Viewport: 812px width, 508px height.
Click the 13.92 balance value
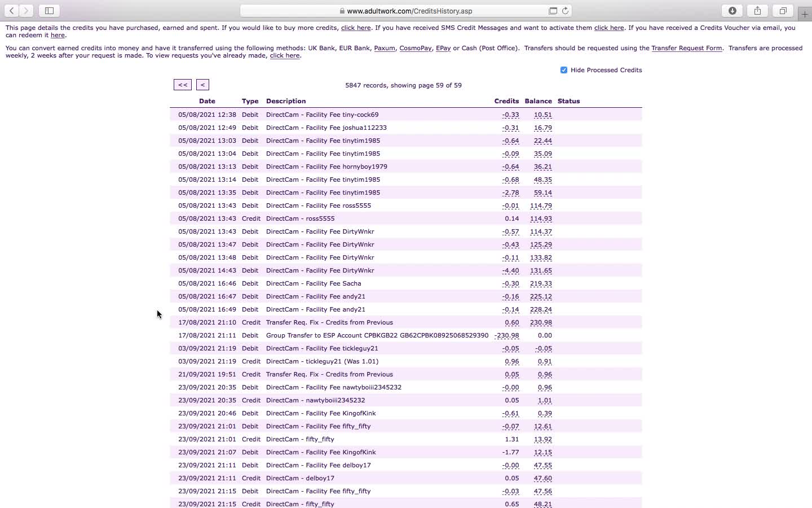542,439
